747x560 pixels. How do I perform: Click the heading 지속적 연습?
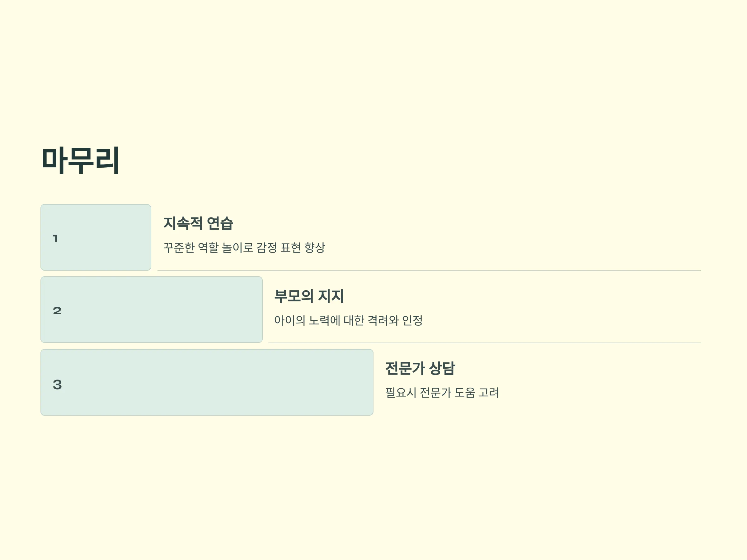pos(198,223)
